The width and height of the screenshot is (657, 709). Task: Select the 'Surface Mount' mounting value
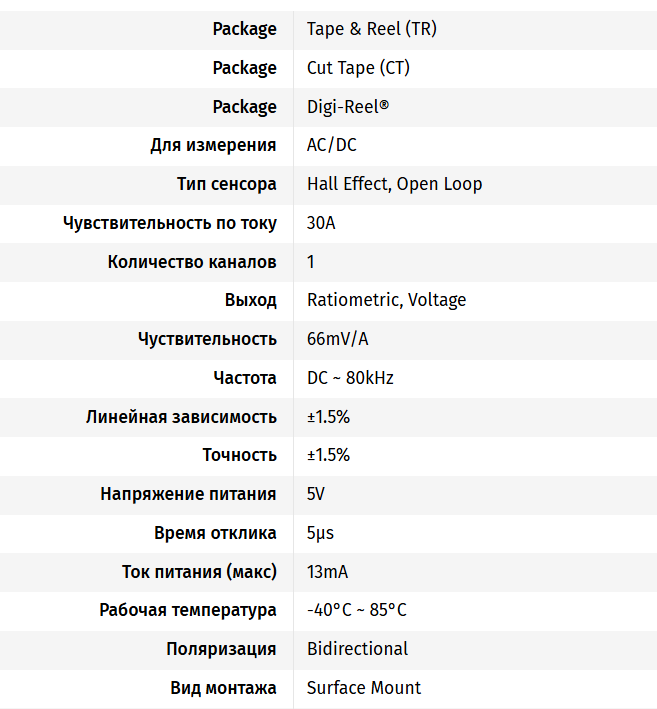(364, 688)
